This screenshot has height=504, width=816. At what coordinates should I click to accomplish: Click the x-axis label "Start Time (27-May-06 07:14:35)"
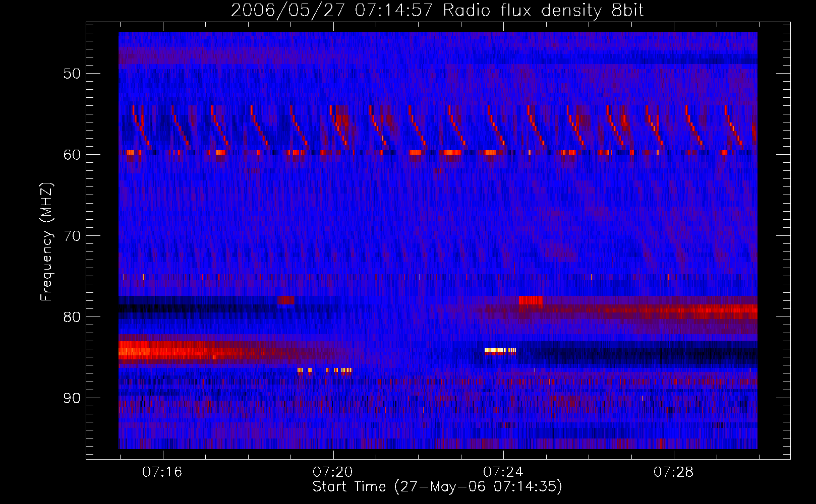[x=437, y=487]
